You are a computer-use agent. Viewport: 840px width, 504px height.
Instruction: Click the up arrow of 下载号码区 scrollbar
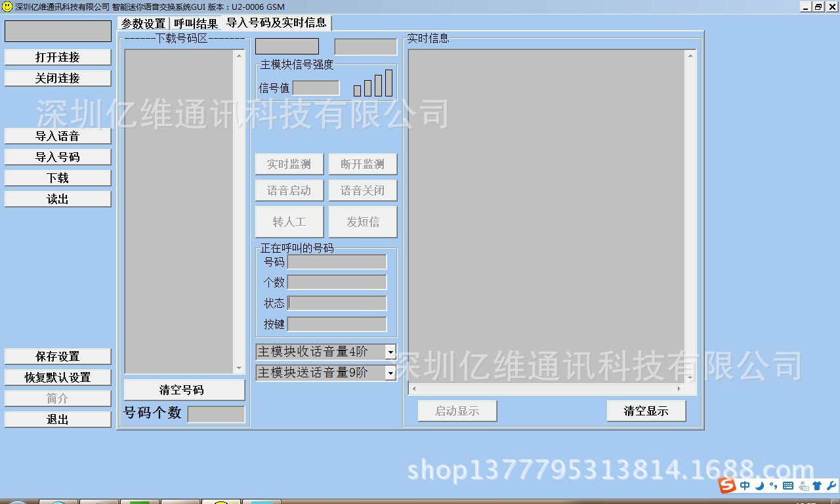click(x=240, y=56)
